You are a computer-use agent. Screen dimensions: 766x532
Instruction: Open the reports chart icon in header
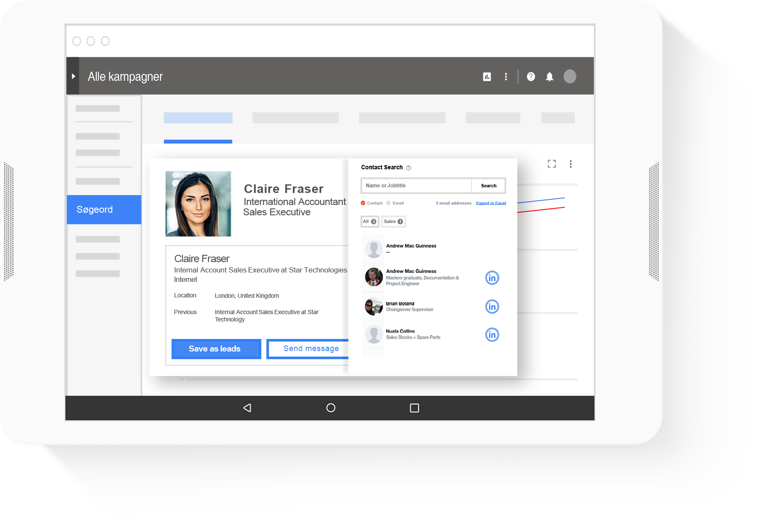(x=487, y=76)
